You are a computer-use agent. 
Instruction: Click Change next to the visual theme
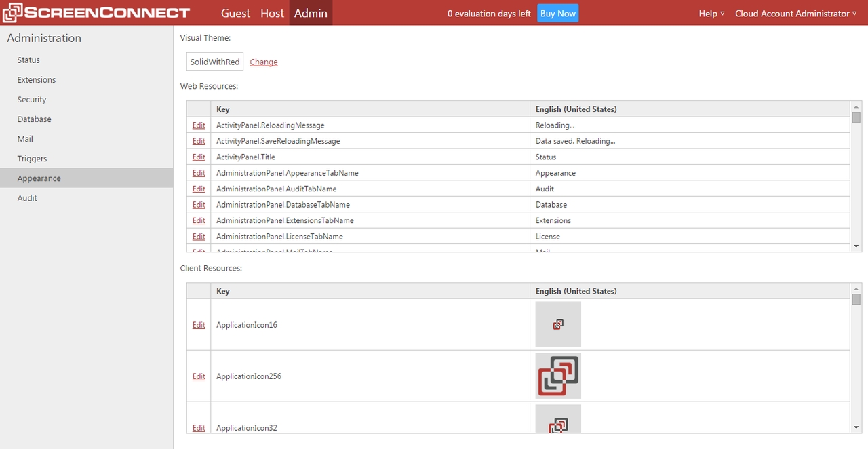click(x=263, y=62)
